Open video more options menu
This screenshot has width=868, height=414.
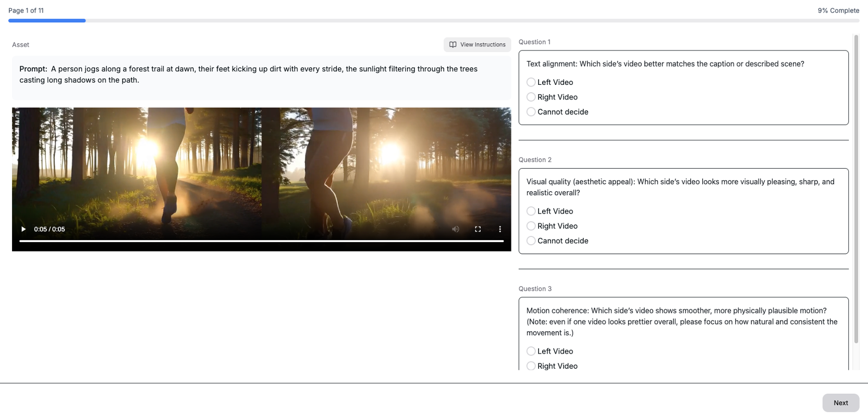[x=499, y=229]
